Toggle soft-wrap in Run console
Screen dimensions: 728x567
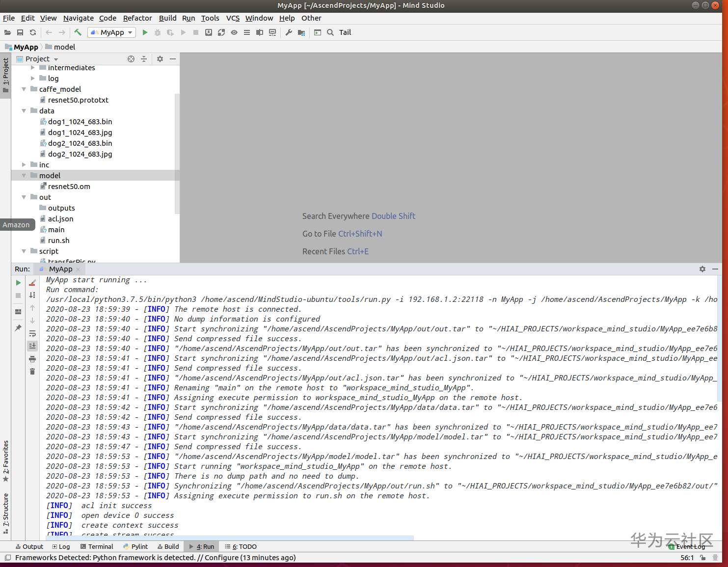pyautogui.click(x=32, y=333)
